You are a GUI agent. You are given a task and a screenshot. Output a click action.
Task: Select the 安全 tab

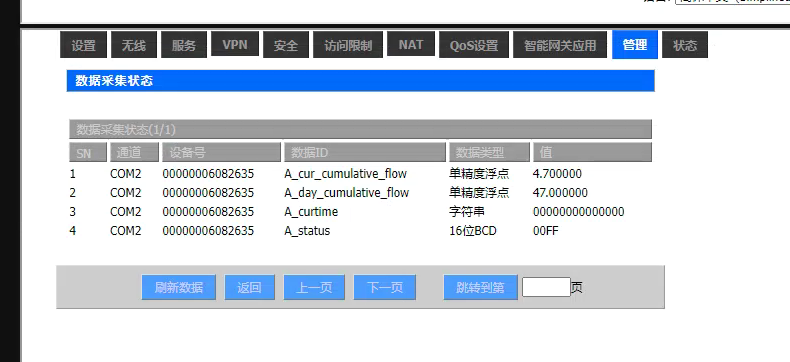pos(286,45)
